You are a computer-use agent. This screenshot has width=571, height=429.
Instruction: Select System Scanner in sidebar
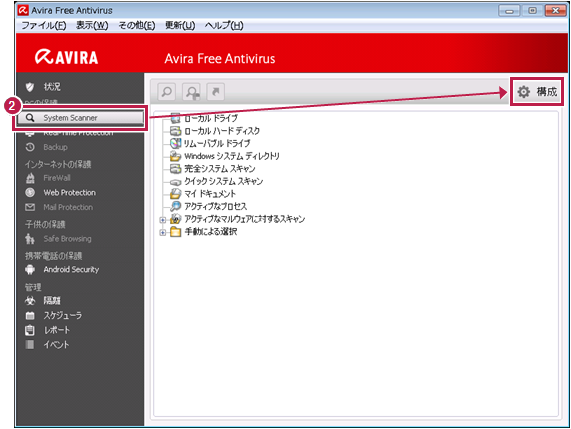click(80, 118)
